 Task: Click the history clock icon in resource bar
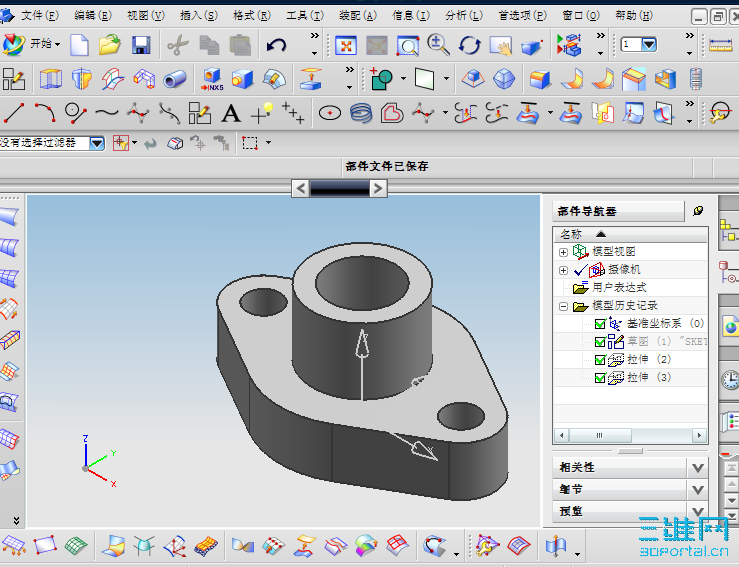click(730, 379)
